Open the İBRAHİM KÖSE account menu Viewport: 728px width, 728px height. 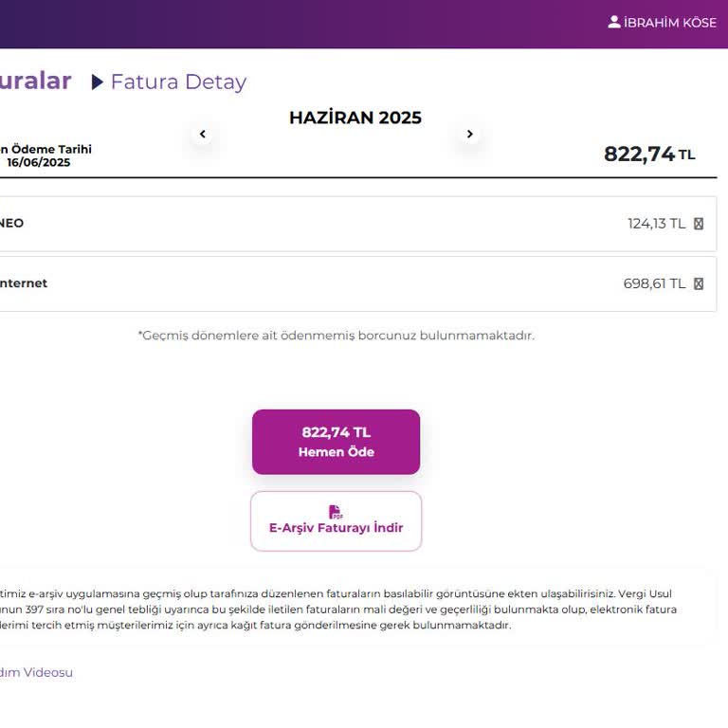pyautogui.click(x=669, y=23)
